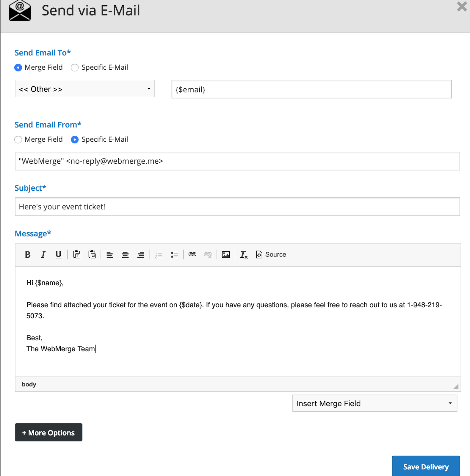The width and height of the screenshot is (470, 476).
Task: Click the insert link icon
Action: point(192,255)
